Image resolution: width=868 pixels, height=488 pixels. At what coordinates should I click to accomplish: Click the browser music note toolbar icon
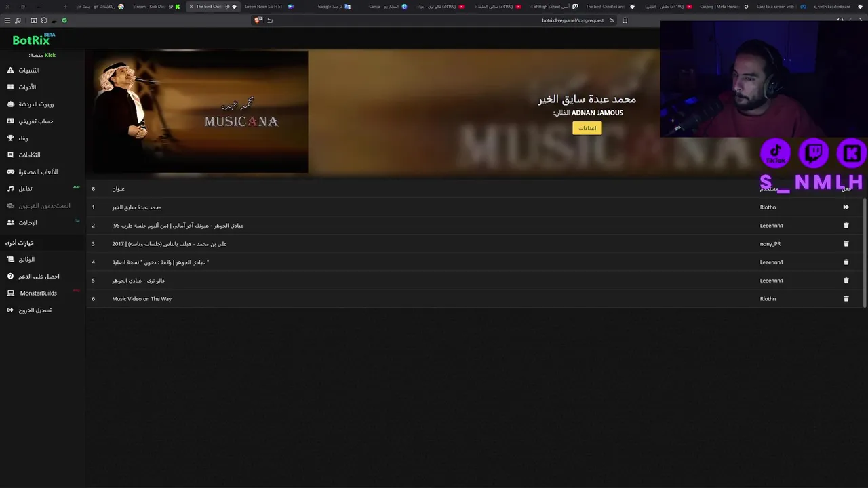(x=18, y=20)
